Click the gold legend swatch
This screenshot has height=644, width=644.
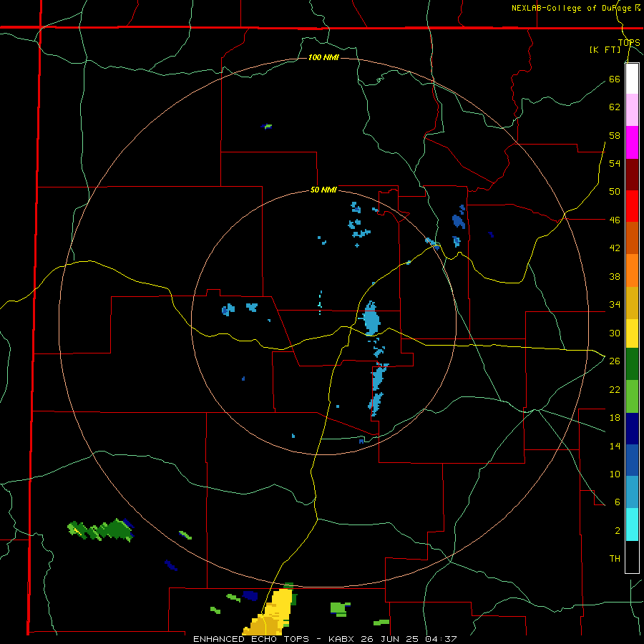click(x=632, y=303)
